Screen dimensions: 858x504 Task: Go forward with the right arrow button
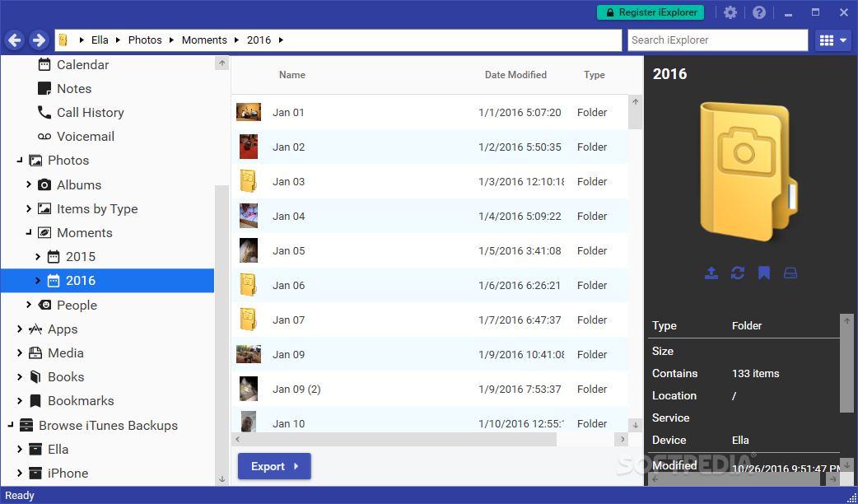(x=39, y=40)
